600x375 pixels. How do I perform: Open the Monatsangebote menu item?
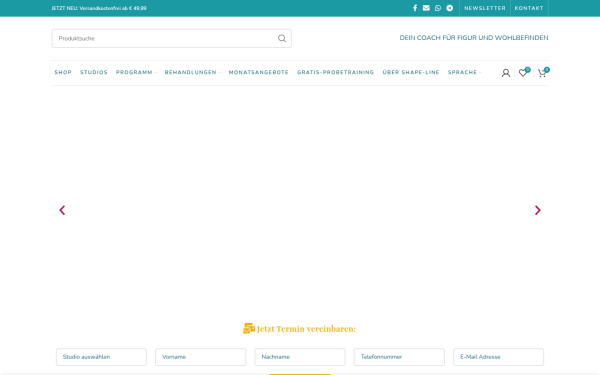click(x=259, y=72)
